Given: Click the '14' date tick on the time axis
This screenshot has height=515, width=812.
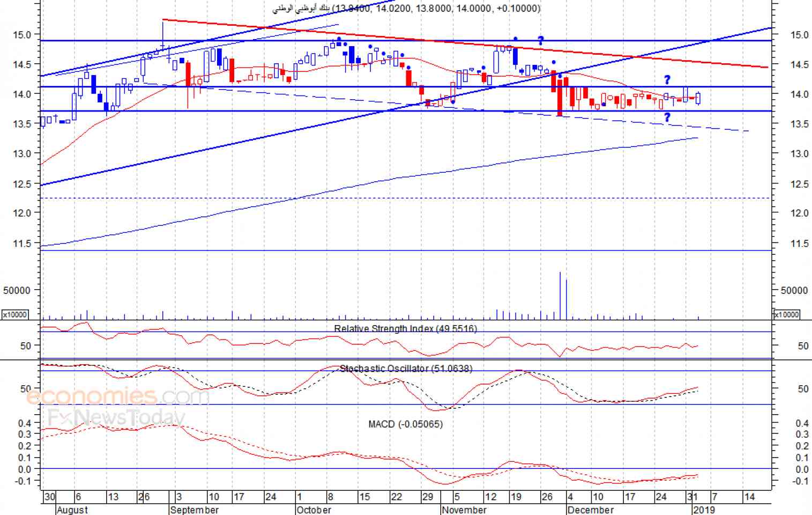Looking at the screenshot, I should click(749, 497).
